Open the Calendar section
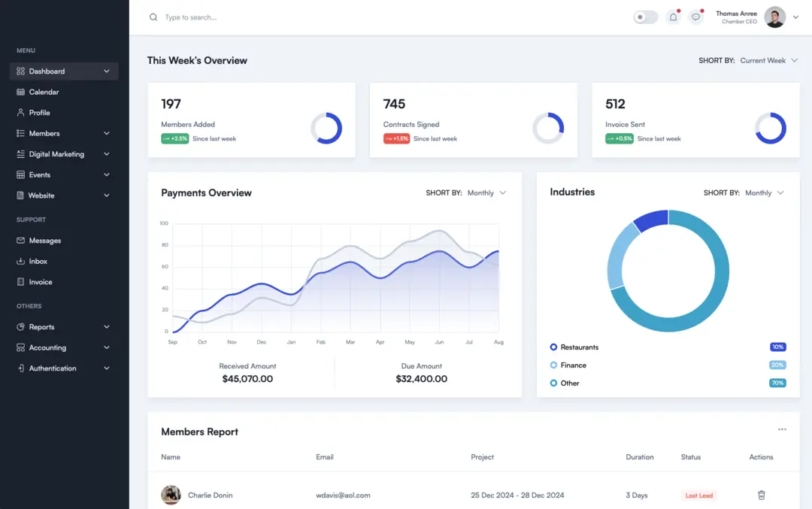The width and height of the screenshot is (812, 509). (44, 92)
